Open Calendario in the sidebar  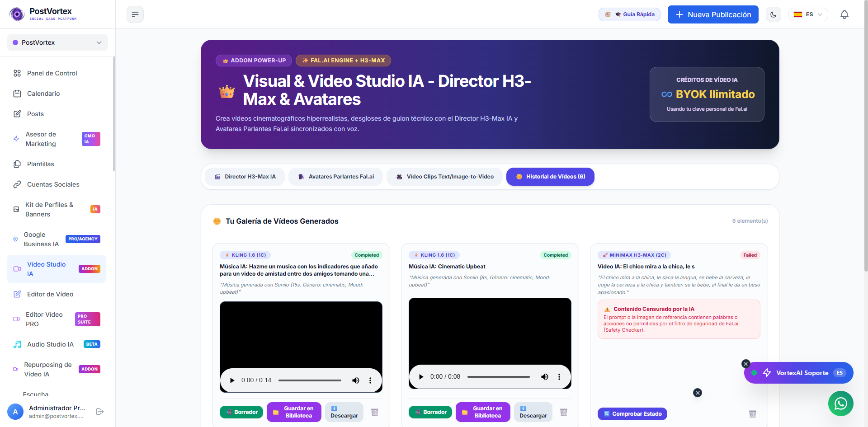point(57,94)
